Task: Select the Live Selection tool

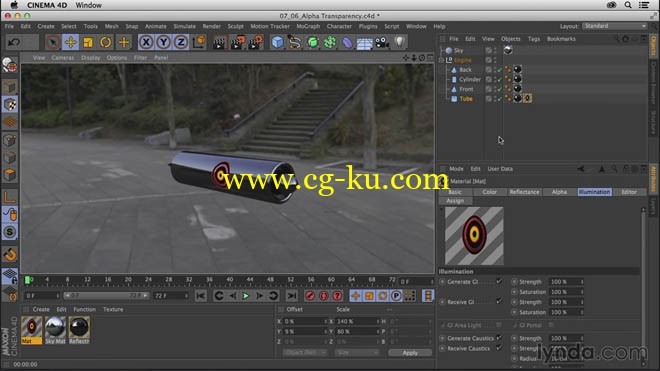Action: pos(53,42)
